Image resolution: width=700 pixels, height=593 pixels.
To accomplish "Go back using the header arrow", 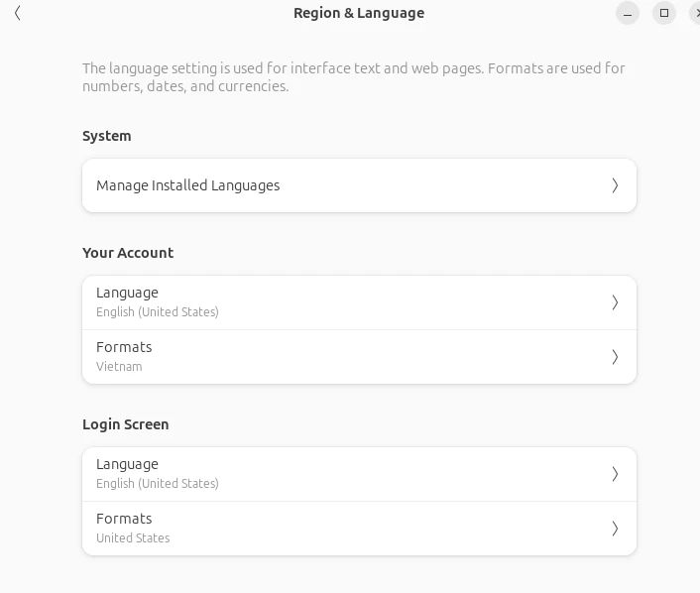I will 18,13.
